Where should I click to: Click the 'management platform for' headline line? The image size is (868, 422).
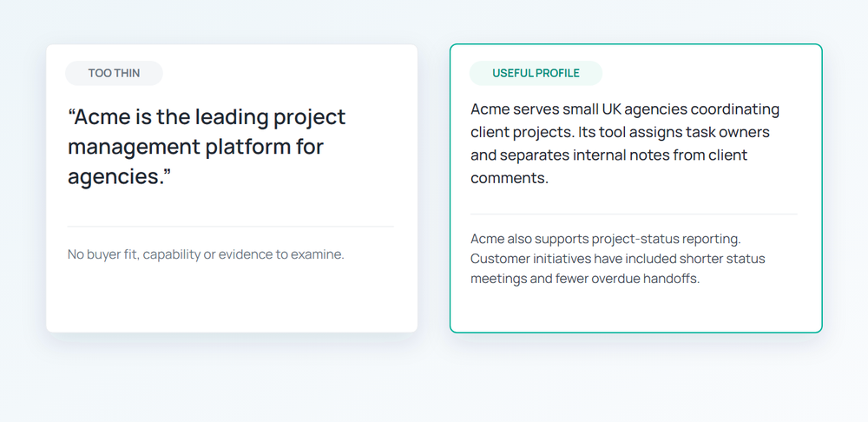(x=195, y=147)
